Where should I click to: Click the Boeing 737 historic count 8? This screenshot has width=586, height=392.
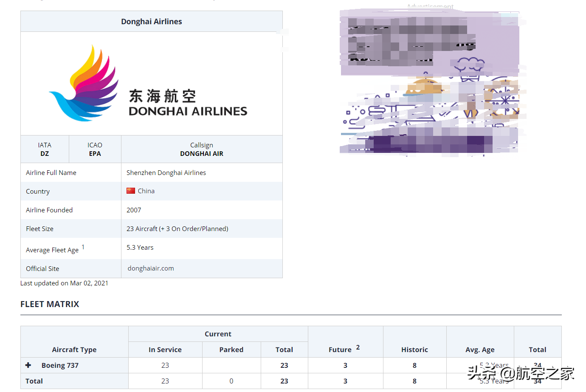[x=414, y=365]
